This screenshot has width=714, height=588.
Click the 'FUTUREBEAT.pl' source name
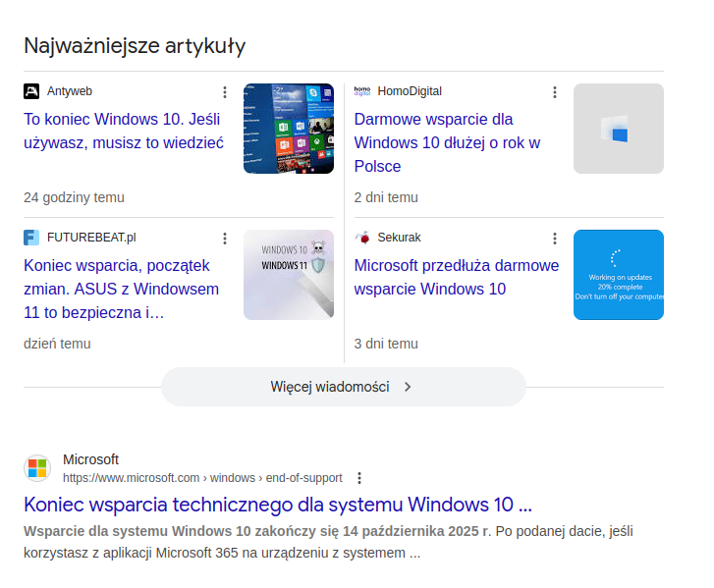[91, 238]
